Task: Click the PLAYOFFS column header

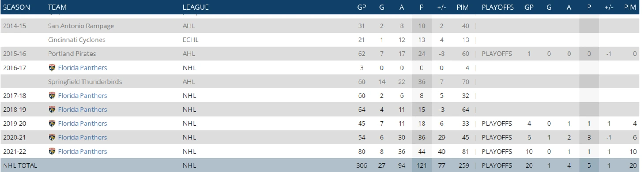Action: [x=498, y=7]
